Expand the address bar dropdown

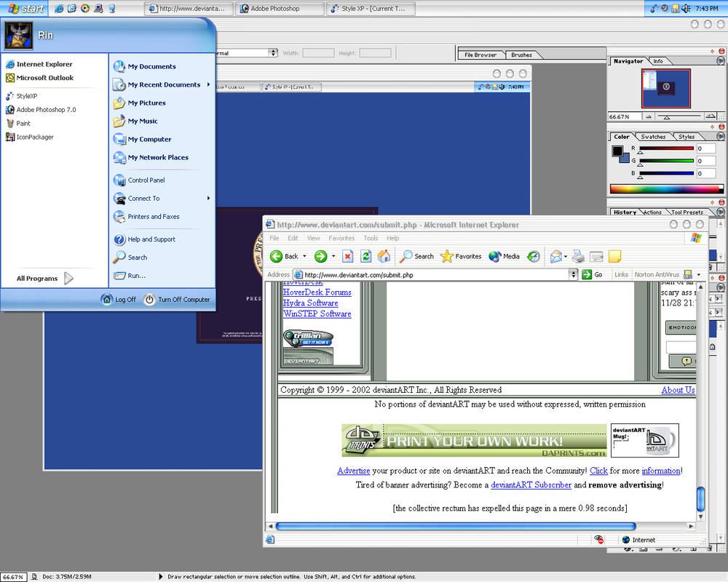574,275
